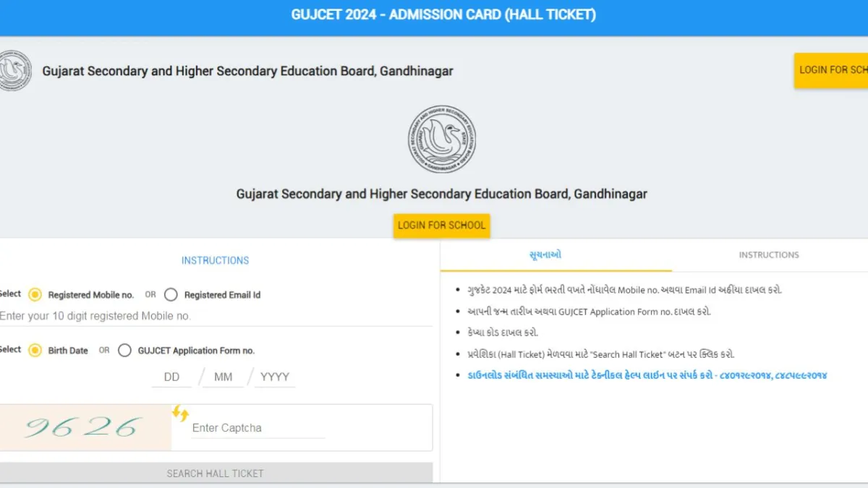Select Registered Email Id radio option
The image size is (868, 488).
(171, 294)
